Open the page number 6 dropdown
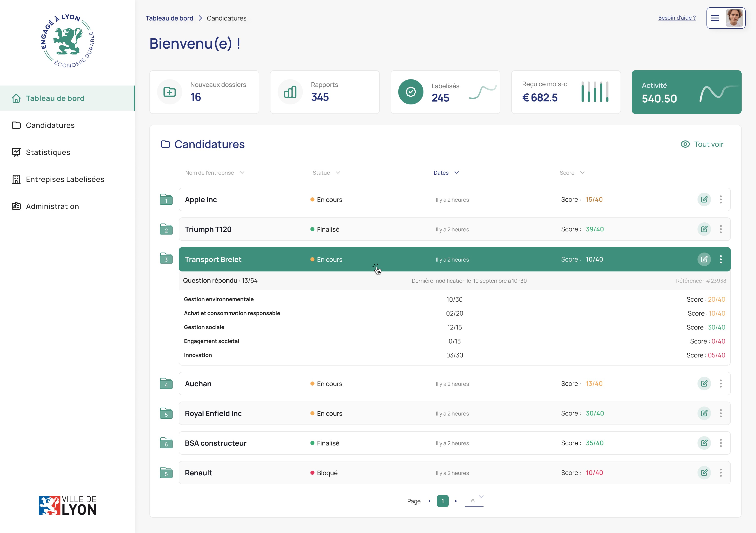Image resolution: width=756 pixels, height=533 pixels. click(474, 501)
